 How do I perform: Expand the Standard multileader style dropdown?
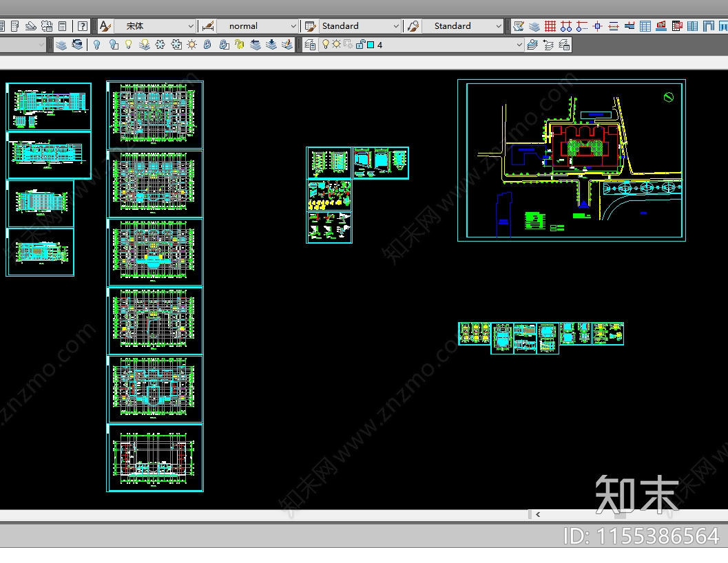(x=498, y=26)
